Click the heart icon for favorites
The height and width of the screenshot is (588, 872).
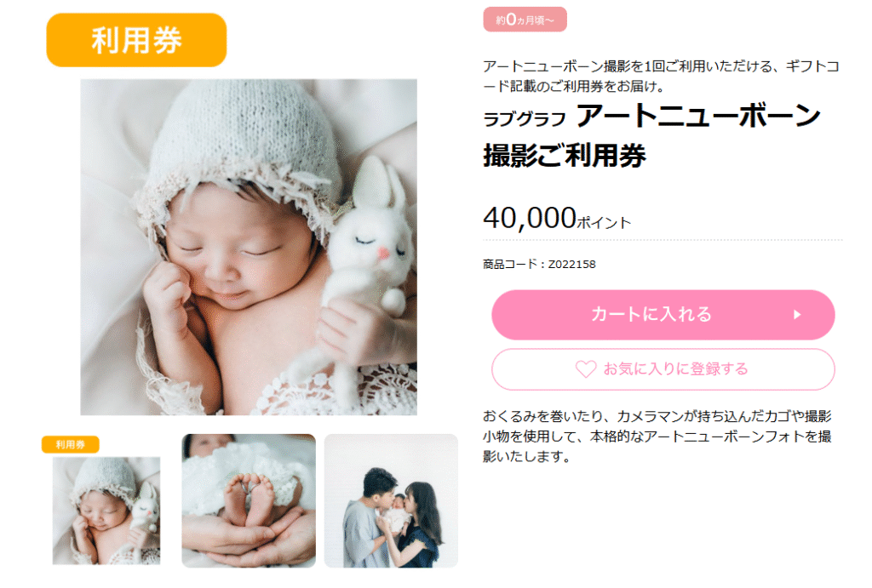tap(586, 369)
